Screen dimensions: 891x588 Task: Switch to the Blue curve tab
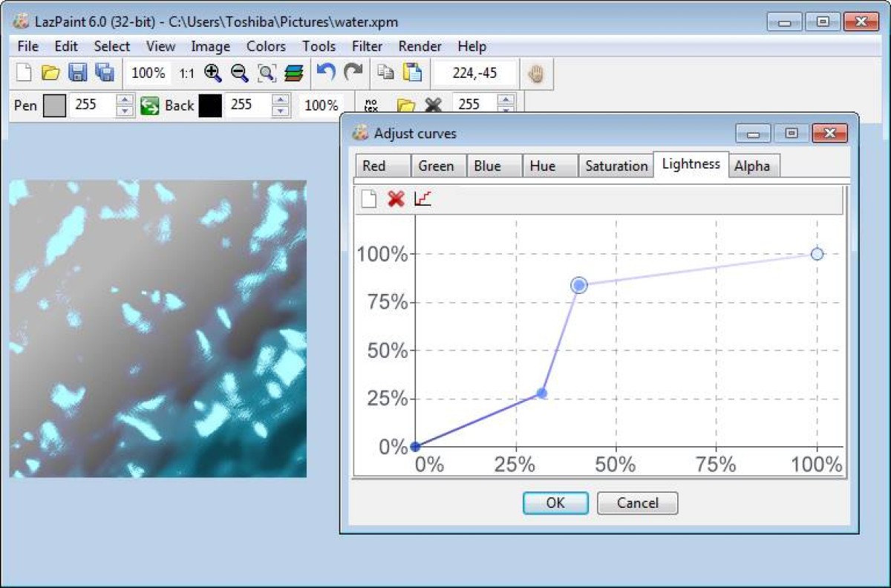(x=495, y=166)
